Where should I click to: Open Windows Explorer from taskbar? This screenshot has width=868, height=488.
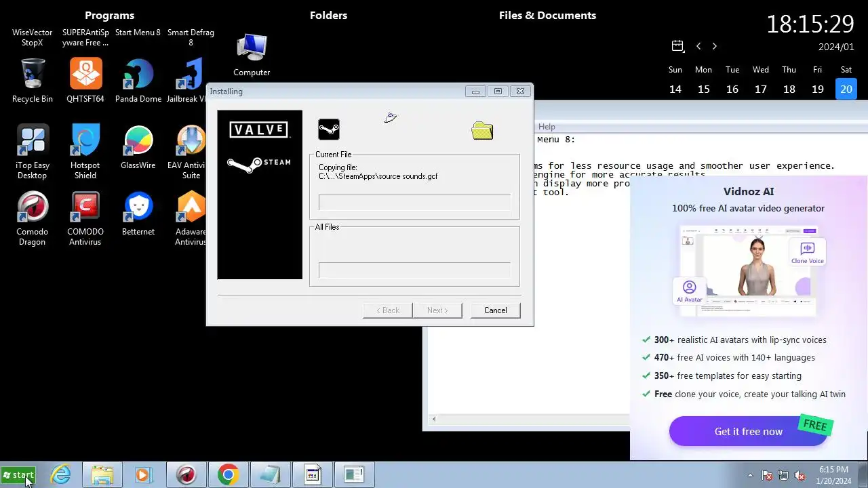click(102, 475)
